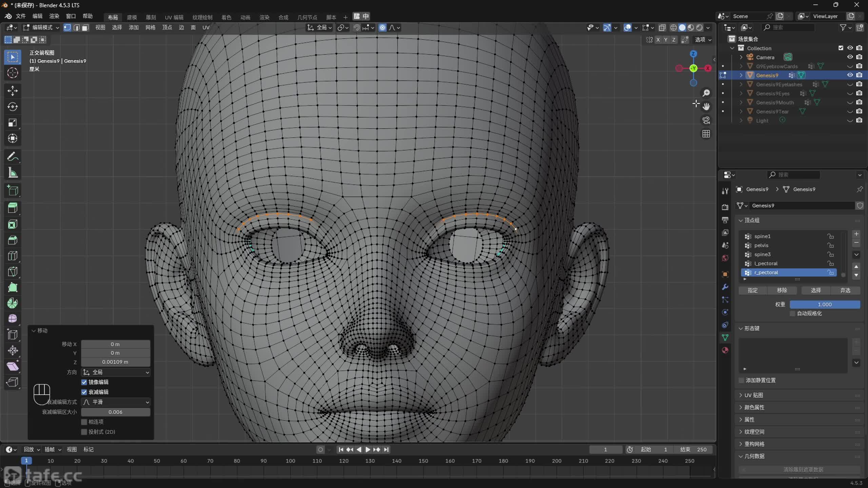
Task: Open the Modifiers wrench properties tab
Action: coord(725,287)
